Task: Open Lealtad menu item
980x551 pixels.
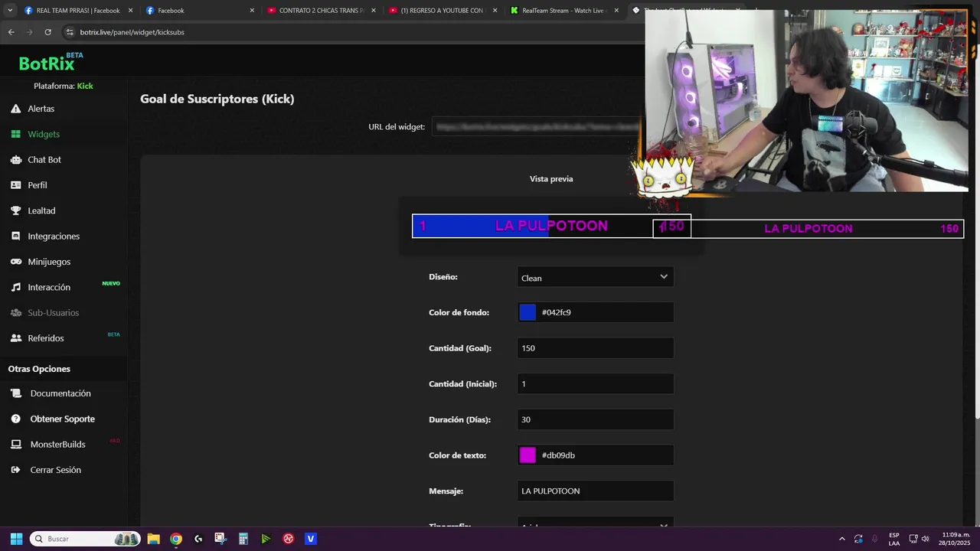Action: (41, 210)
